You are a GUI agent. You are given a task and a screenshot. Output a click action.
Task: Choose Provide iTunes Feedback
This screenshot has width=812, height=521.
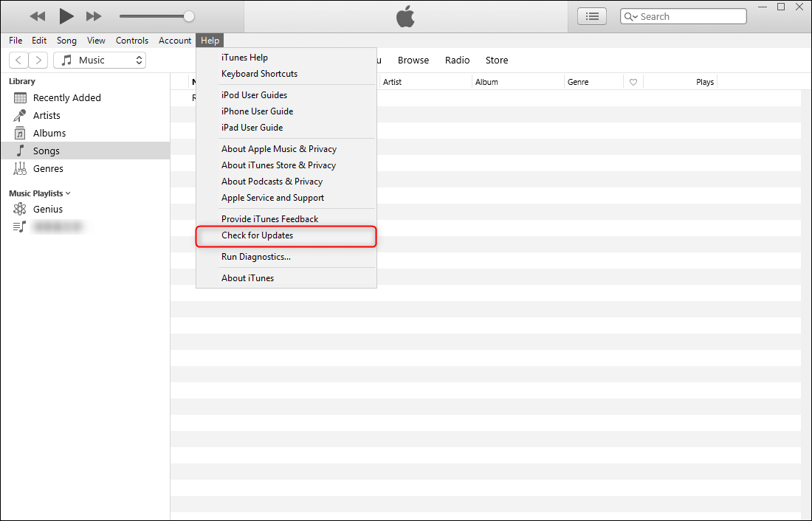coord(286,219)
